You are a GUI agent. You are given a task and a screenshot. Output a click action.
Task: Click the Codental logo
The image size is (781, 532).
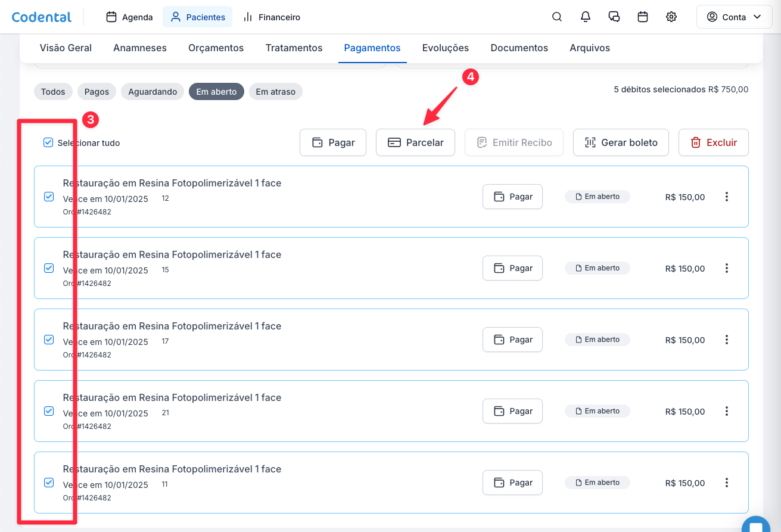tap(42, 17)
